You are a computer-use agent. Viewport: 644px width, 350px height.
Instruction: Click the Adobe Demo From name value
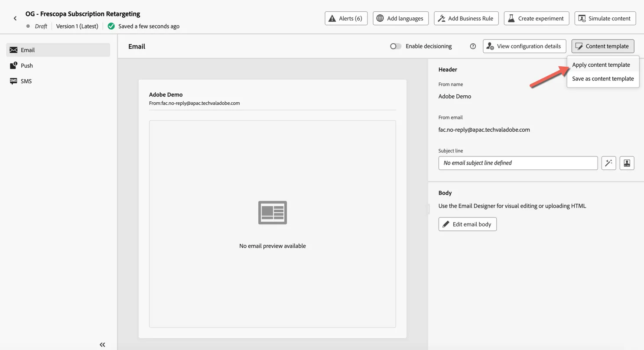point(455,96)
